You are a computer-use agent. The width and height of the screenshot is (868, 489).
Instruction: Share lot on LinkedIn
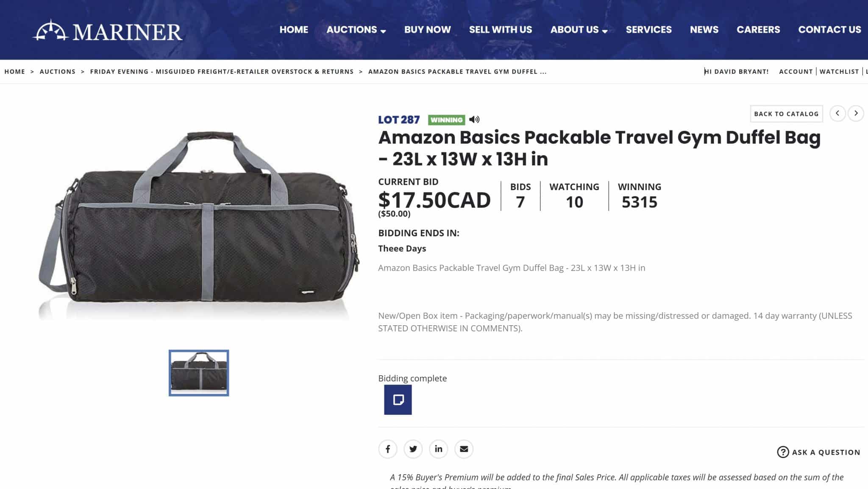pos(439,449)
